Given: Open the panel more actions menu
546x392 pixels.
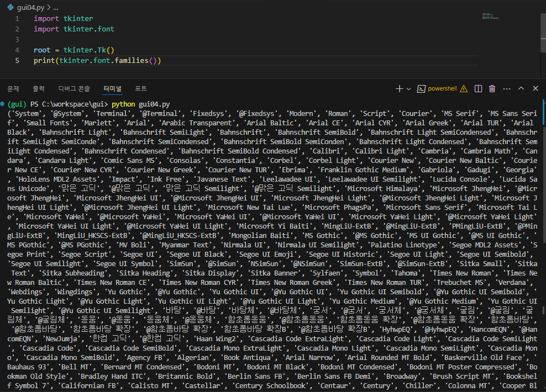Looking at the screenshot, I should pos(507,89).
